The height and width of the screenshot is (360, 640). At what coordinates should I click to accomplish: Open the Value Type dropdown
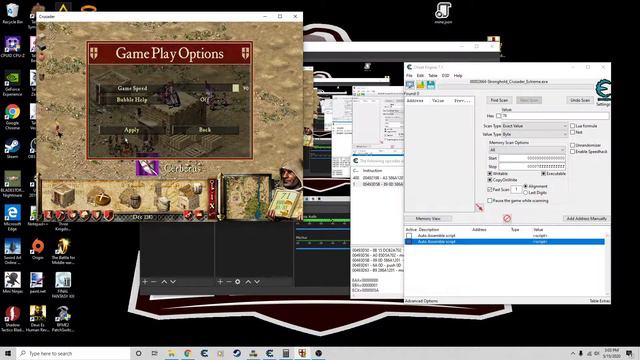534,134
